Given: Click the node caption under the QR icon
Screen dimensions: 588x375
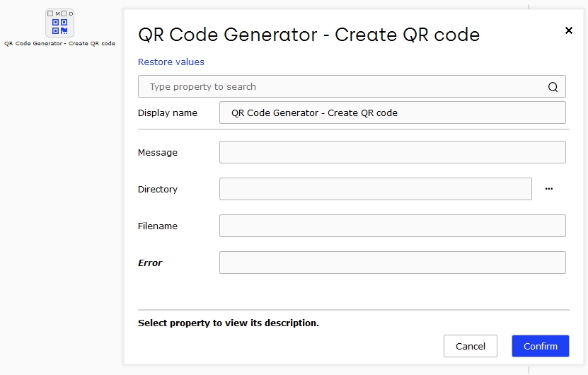Looking at the screenshot, I should (59, 43).
